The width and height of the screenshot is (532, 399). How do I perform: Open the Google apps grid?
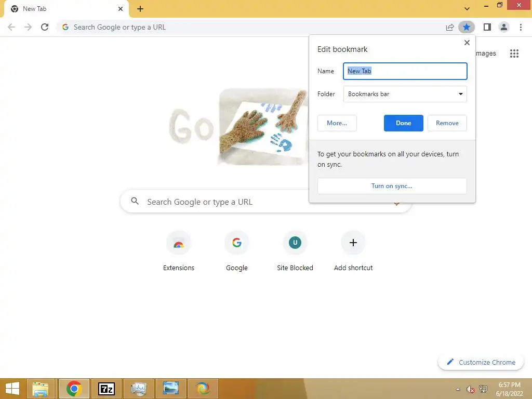pyautogui.click(x=514, y=54)
